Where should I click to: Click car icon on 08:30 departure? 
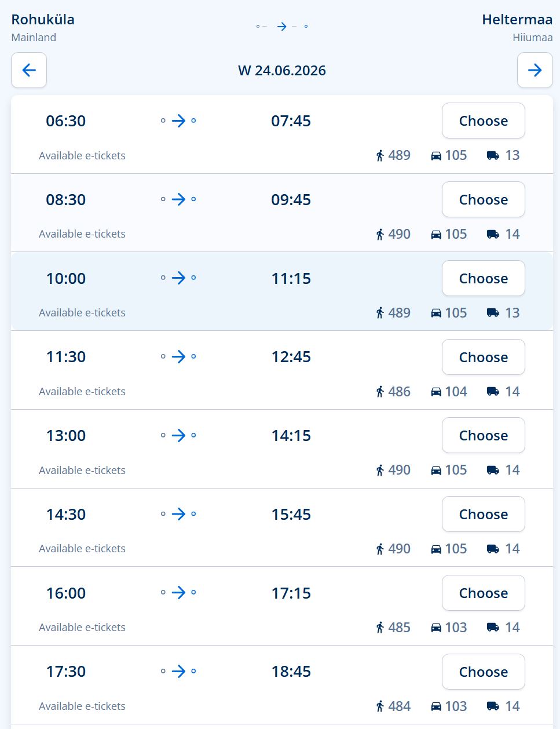[436, 235]
